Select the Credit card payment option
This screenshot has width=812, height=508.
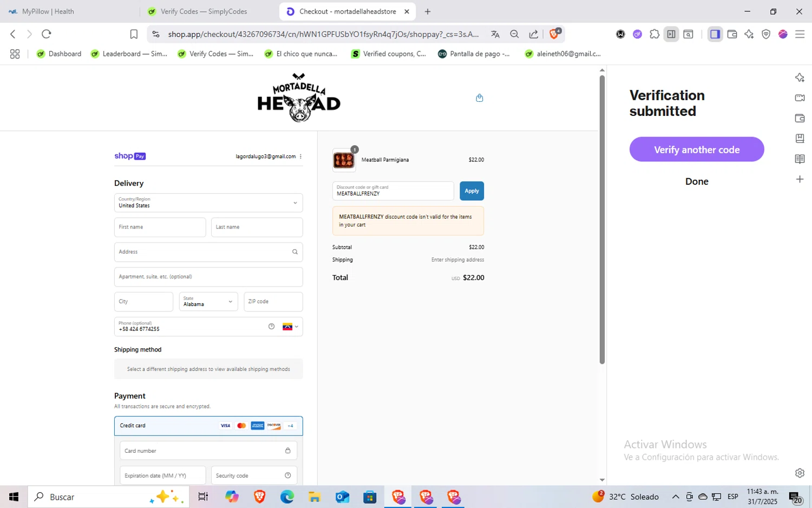208,426
